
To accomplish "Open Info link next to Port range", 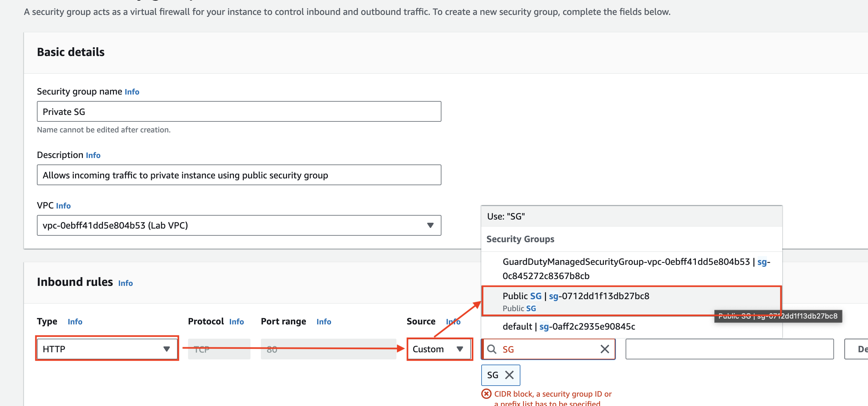I will pos(324,322).
